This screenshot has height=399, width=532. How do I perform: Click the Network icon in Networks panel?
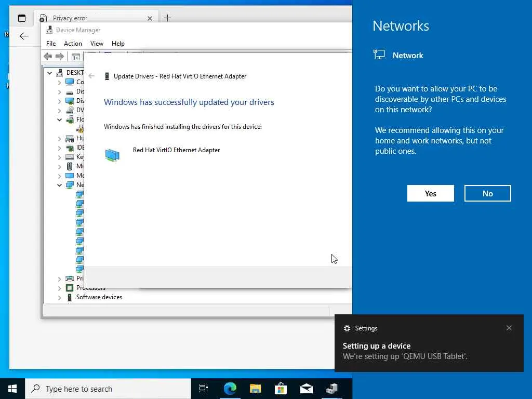(379, 55)
